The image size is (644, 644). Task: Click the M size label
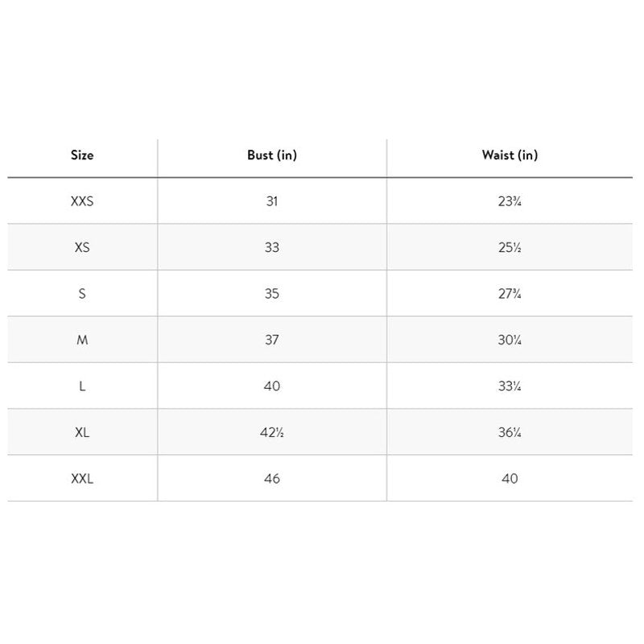point(82,340)
